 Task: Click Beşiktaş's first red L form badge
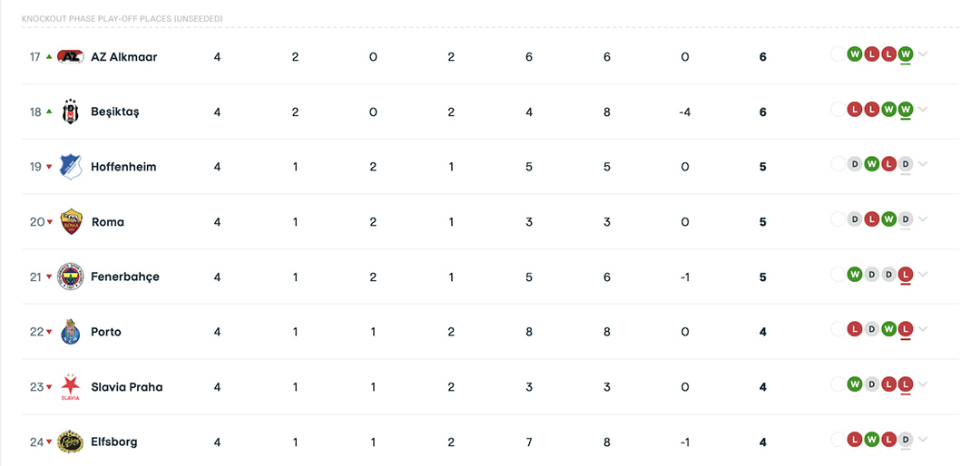[855, 110]
